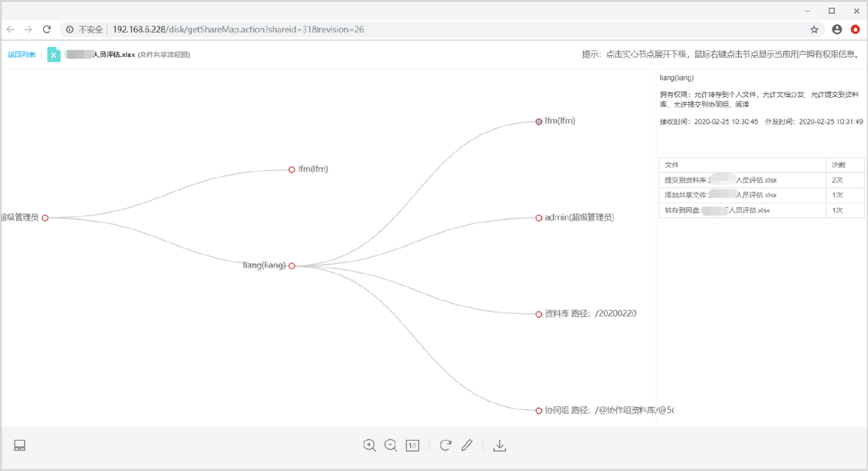Viewport: 868px width, 471px height.
Task: Click the zoom out magnifier icon
Action: (x=391, y=446)
